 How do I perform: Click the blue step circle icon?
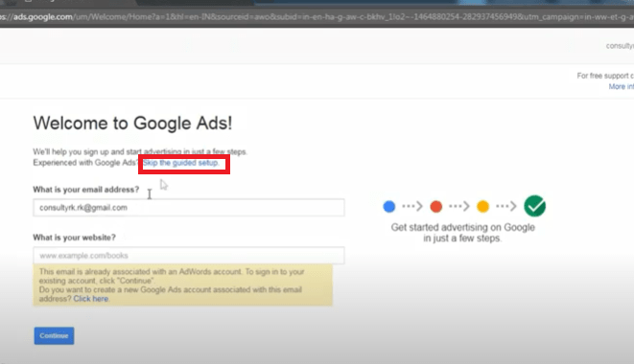click(389, 207)
